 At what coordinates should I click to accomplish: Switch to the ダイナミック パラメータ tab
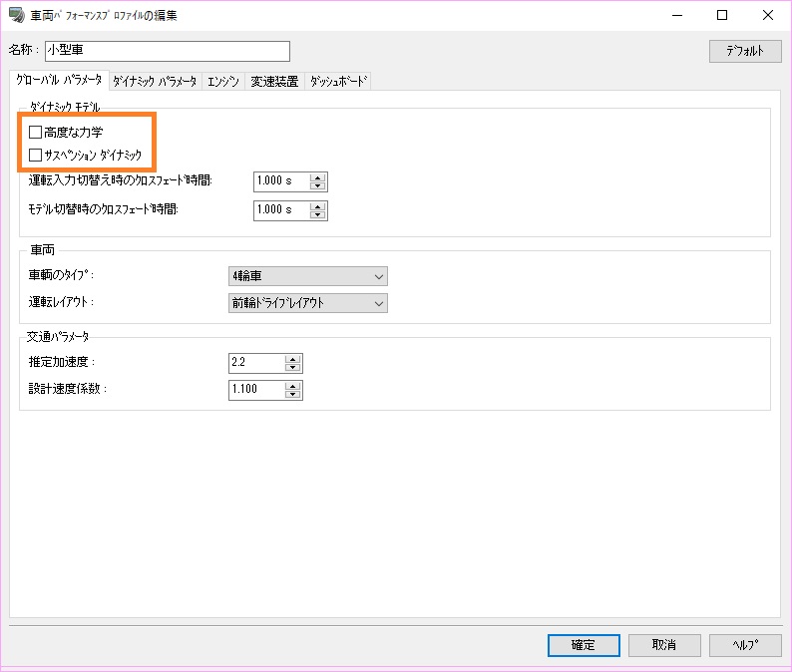click(155, 82)
